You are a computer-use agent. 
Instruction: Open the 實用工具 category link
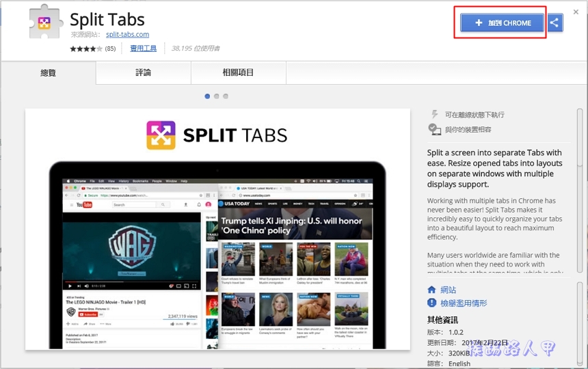144,49
